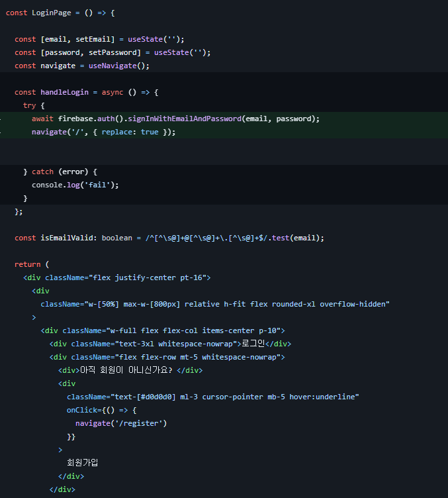This screenshot has height=498, width=448.
Task: Click signInWithEmailAndPassword method call
Action: (x=185, y=119)
